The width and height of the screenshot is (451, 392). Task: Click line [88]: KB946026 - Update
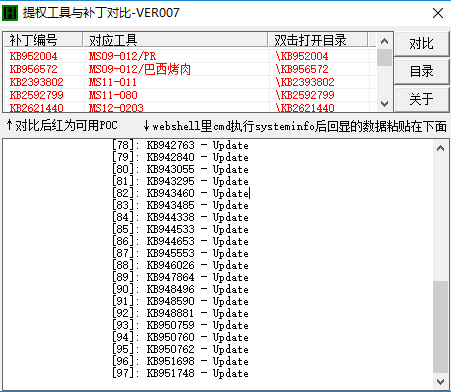(180, 265)
